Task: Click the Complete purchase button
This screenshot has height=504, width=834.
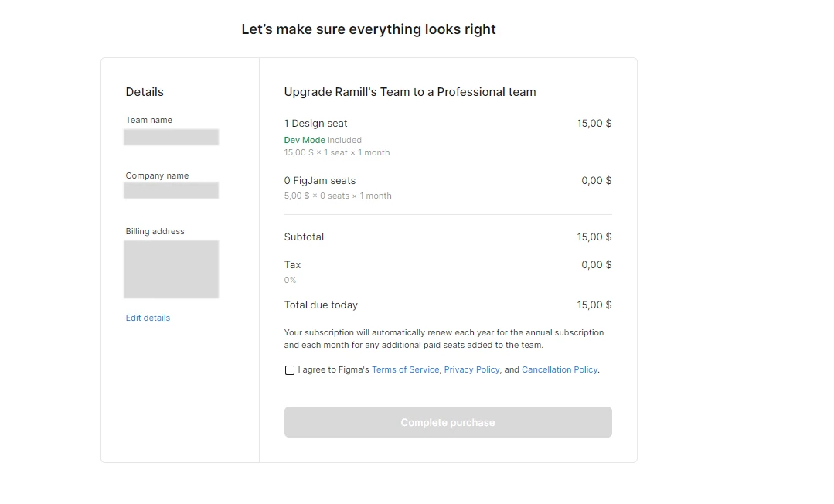Action: tap(448, 422)
